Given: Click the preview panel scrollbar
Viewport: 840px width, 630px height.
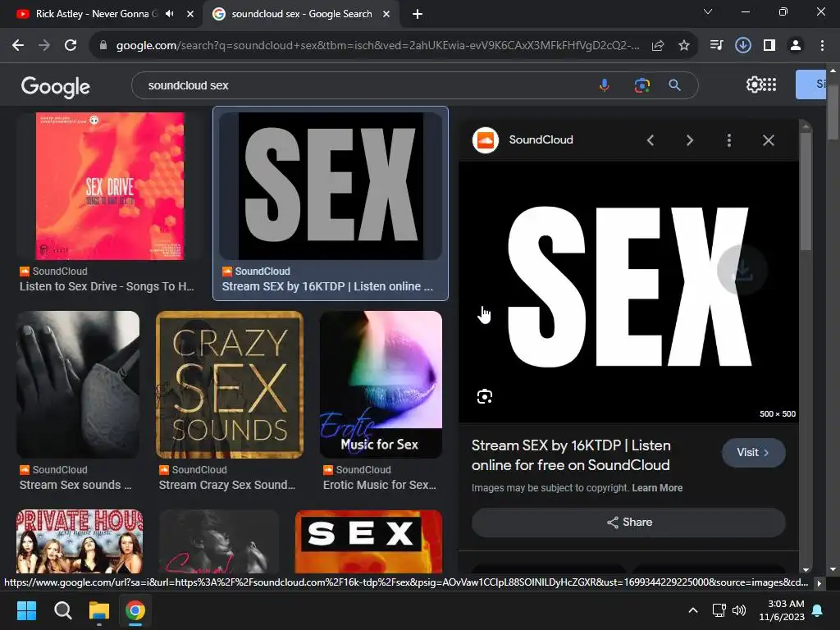Looking at the screenshot, I should tap(806, 191).
